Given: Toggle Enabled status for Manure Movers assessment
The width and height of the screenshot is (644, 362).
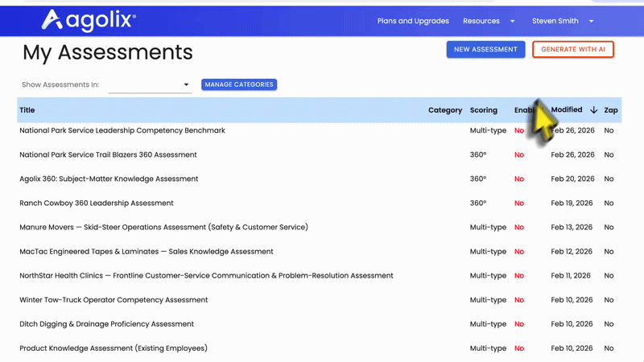Looking at the screenshot, I should pyautogui.click(x=519, y=228).
